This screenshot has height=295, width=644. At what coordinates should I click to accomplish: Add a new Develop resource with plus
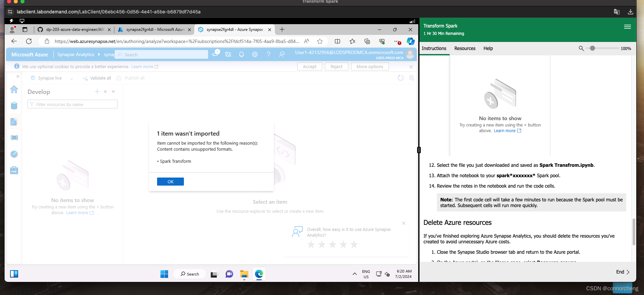pos(97,92)
